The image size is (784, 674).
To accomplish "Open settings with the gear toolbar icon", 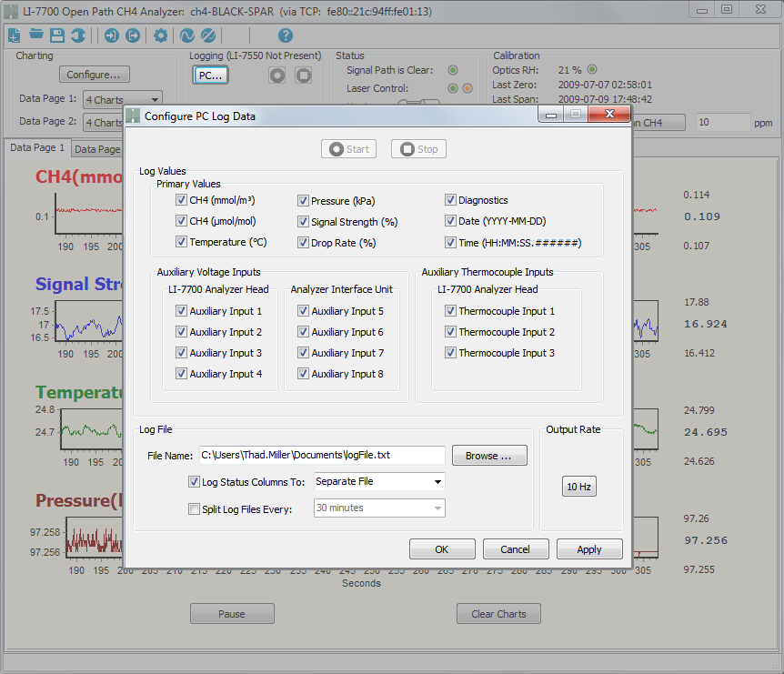I will 160,35.
